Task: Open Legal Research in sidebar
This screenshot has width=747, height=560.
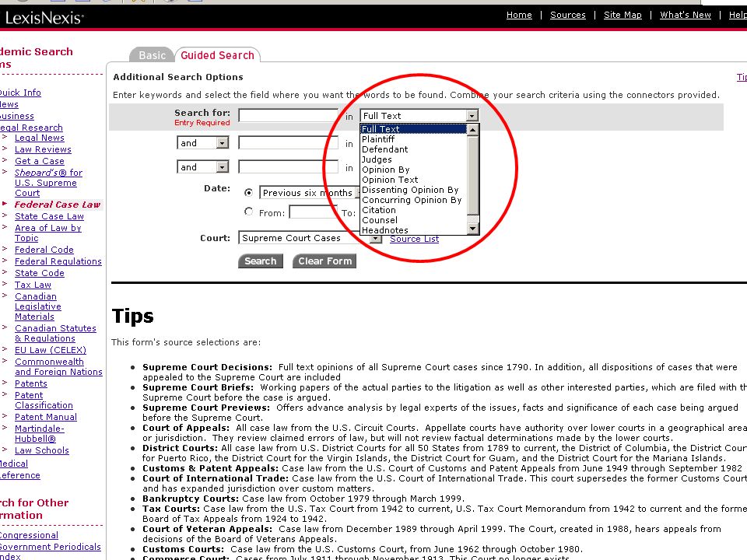Action: coord(31,128)
